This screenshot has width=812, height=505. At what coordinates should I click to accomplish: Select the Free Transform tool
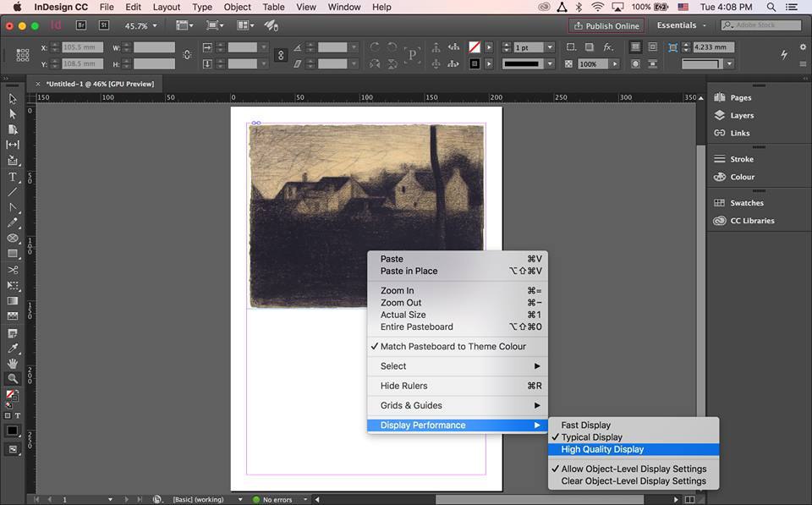(13, 285)
